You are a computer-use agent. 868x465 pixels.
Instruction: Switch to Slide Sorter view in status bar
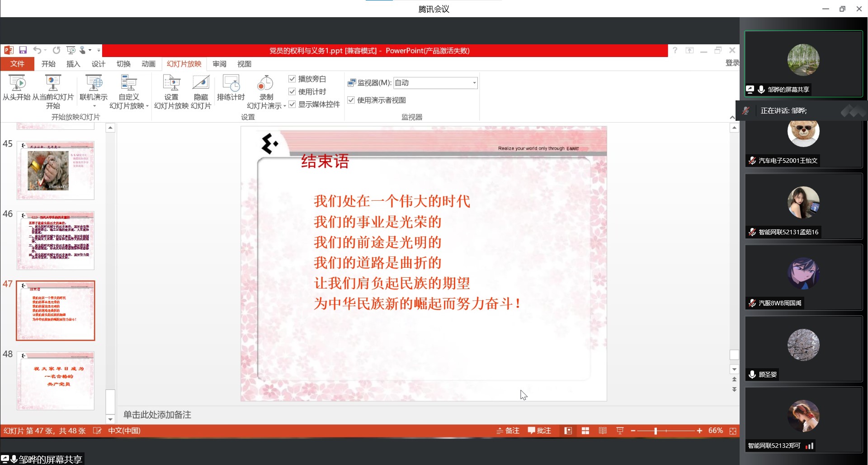click(585, 431)
